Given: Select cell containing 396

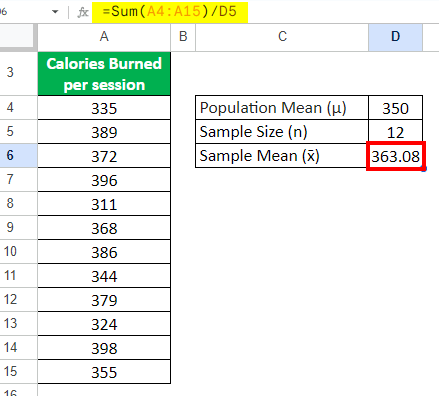Looking at the screenshot, I should 104,180.
